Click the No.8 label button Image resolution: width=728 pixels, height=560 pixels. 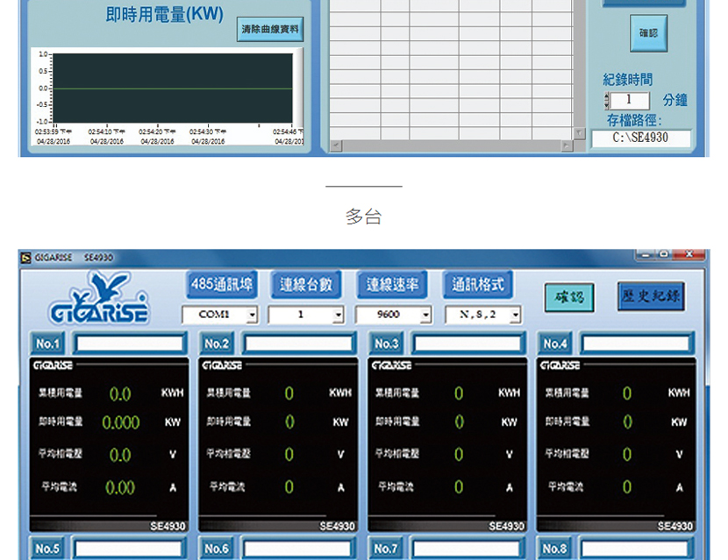point(555,549)
